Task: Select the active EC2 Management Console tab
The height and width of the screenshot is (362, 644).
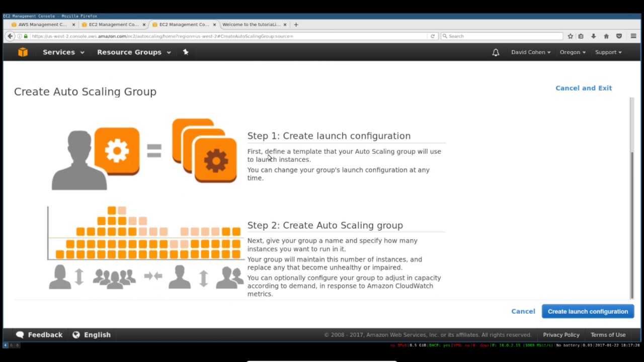Action: [184, 24]
